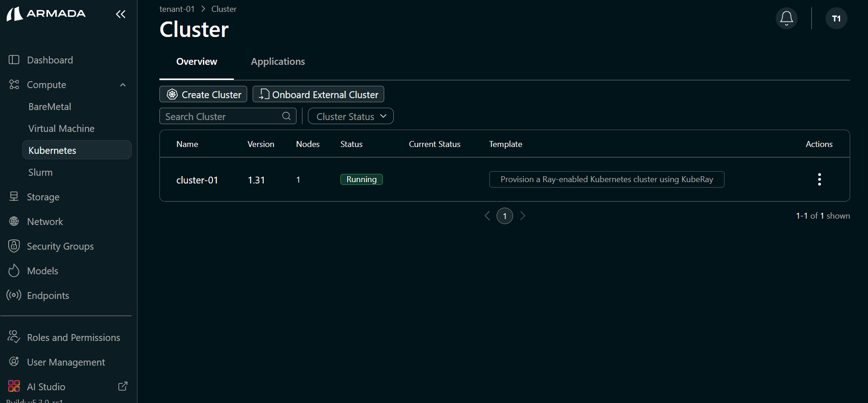Click the Roles and Permissions icon
Viewport: 868px width, 403px height.
point(14,337)
